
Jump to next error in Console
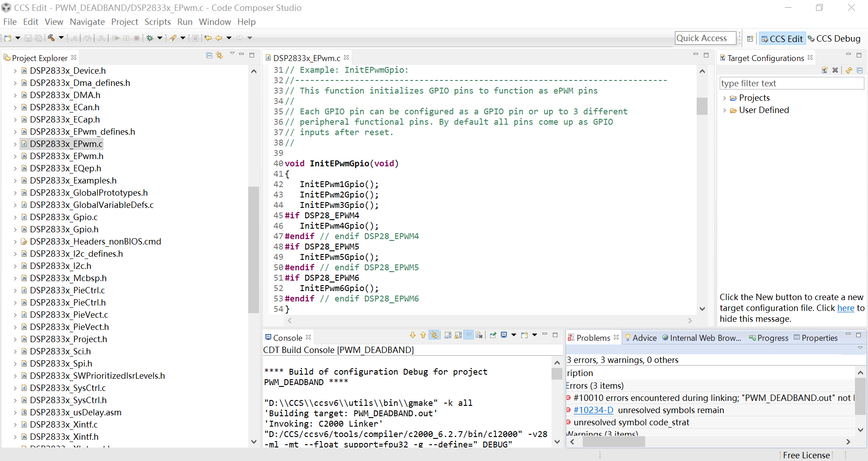pos(412,335)
